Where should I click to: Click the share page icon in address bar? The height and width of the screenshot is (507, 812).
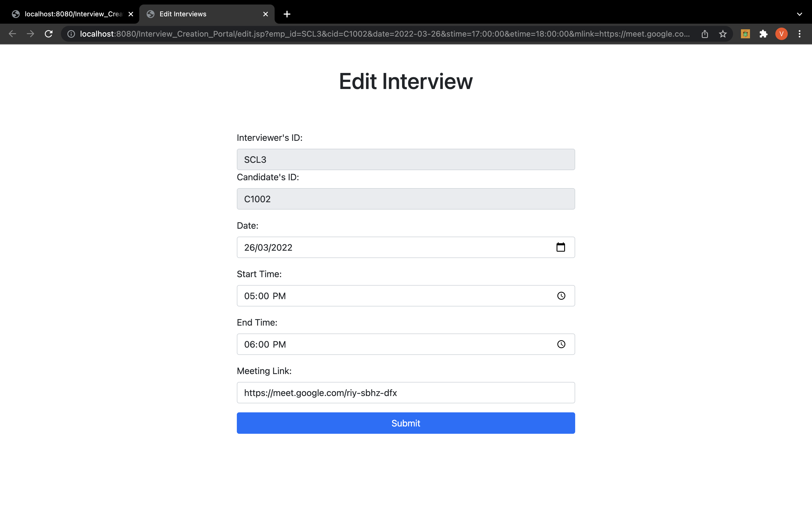click(x=705, y=34)
